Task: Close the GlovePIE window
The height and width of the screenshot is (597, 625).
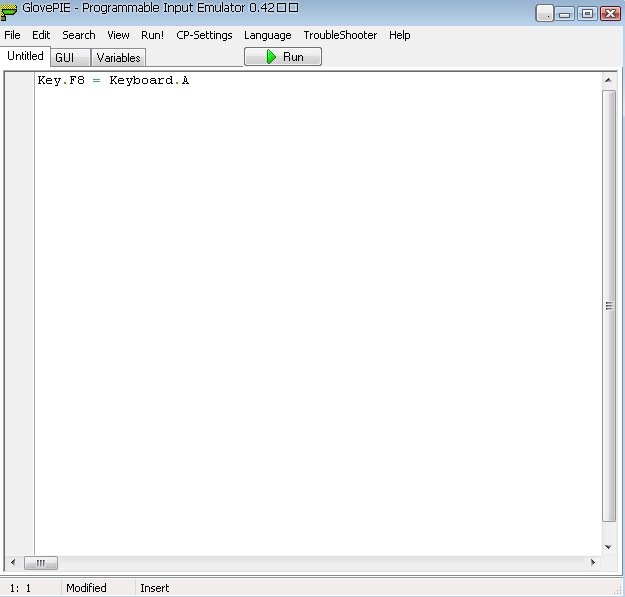Action: click(610, 14)
